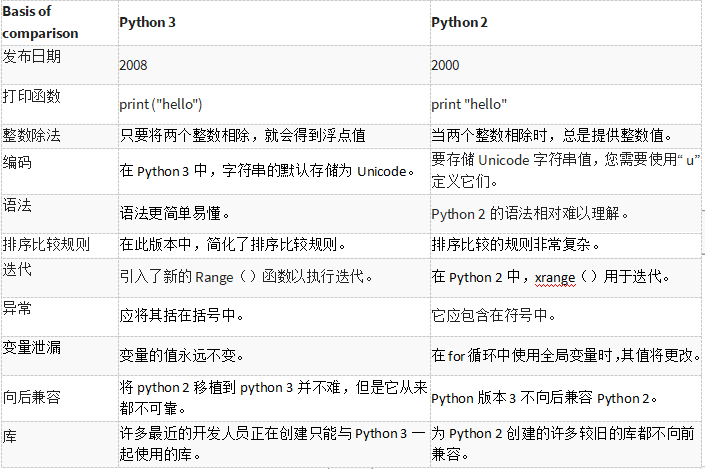The height and width of the screenshot is (469, 705).
Task: Click the '许多最近的开发人员正在创建' cell
Action: 272,444
